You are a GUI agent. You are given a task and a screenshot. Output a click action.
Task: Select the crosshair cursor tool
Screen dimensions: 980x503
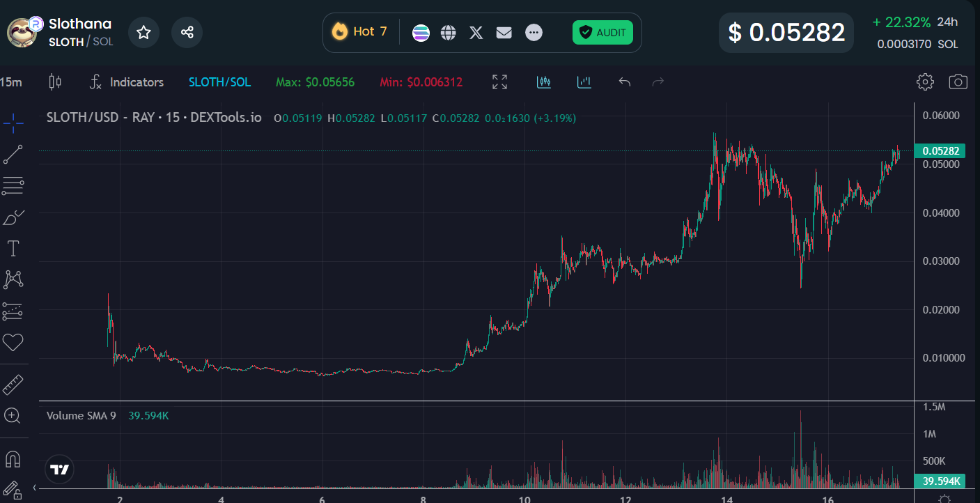[x=13, y=125]
